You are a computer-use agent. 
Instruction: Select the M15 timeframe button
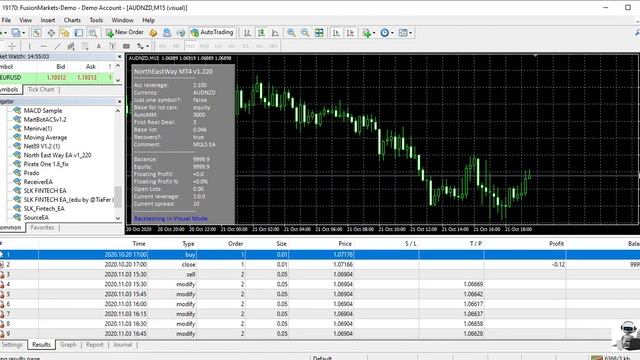(190, 46)
